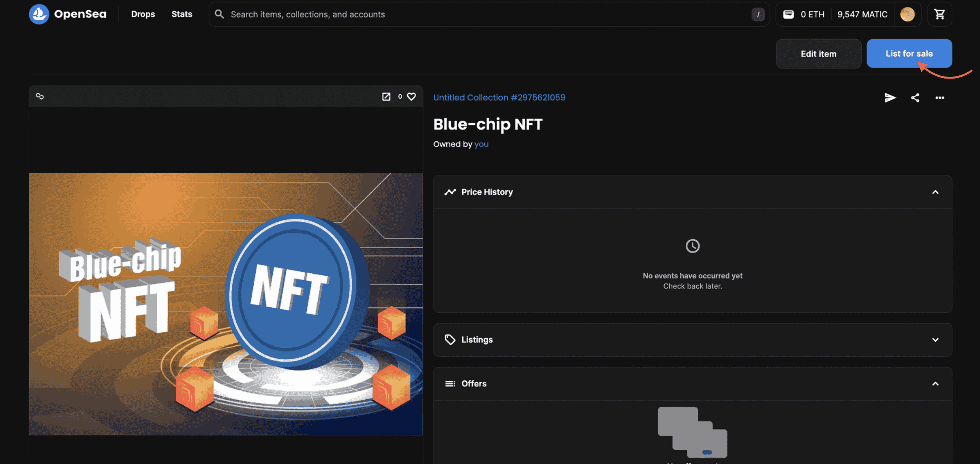Open the share icon menu
The height and width of the screenshot is (464, 980).
point(915,98)
